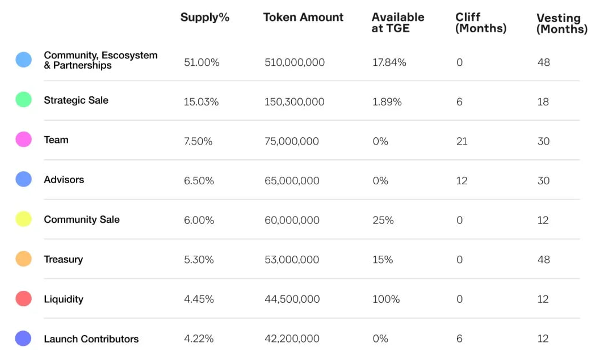Click the Team cliff value 21
Screen dimensions: 600x364
click(461, 141)
